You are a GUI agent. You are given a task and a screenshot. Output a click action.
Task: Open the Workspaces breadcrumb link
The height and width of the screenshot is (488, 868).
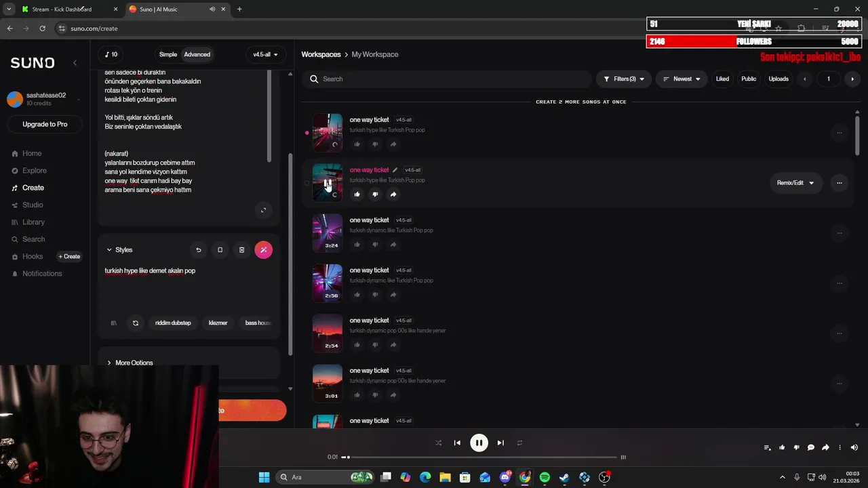point(321,54)
